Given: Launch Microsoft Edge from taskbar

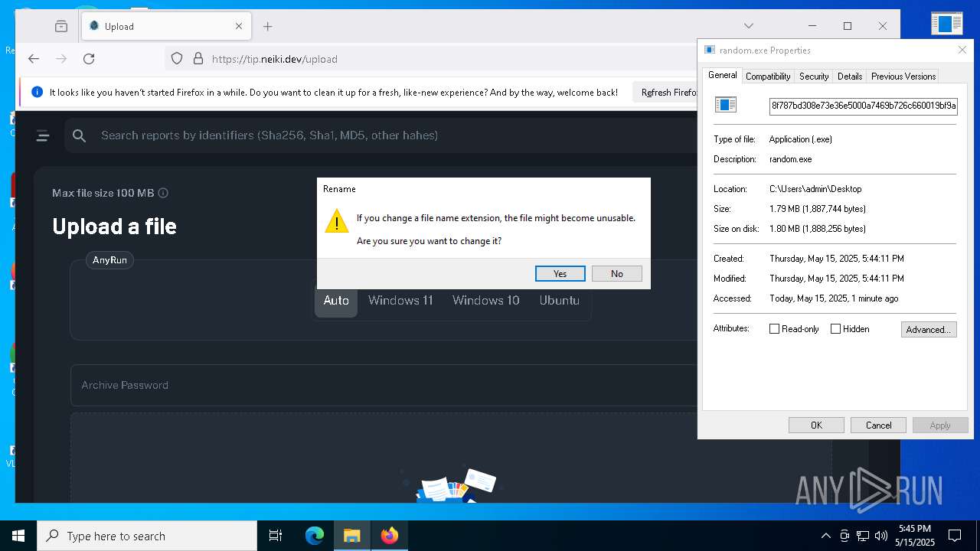Looking at the screenshot, I should click(315, 536).
